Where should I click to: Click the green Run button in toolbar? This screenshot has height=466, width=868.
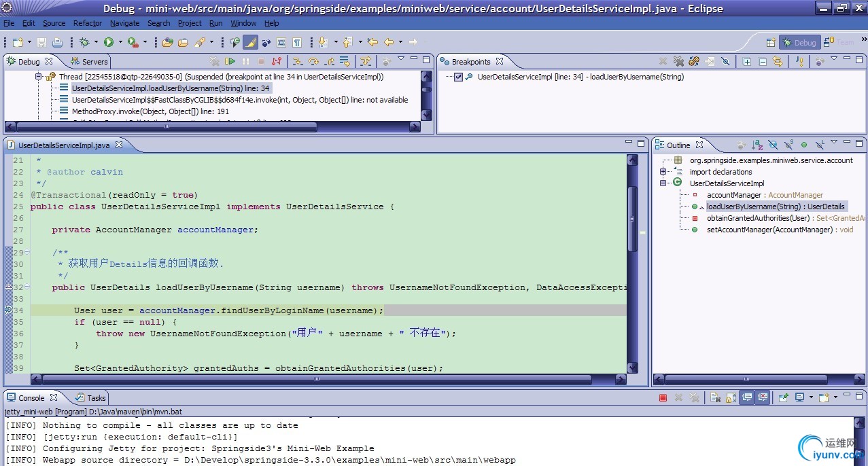(108, 42)
